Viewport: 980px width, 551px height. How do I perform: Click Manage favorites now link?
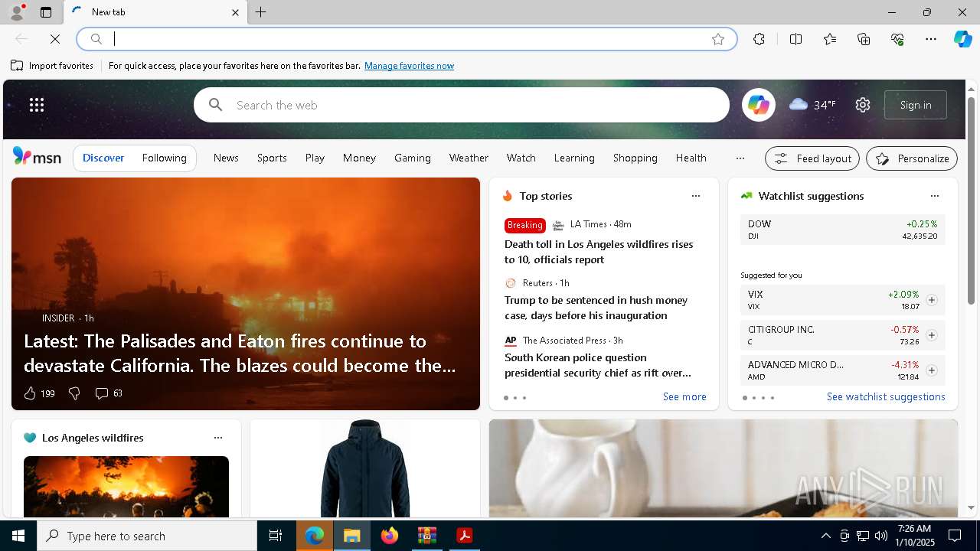point(409,66)
